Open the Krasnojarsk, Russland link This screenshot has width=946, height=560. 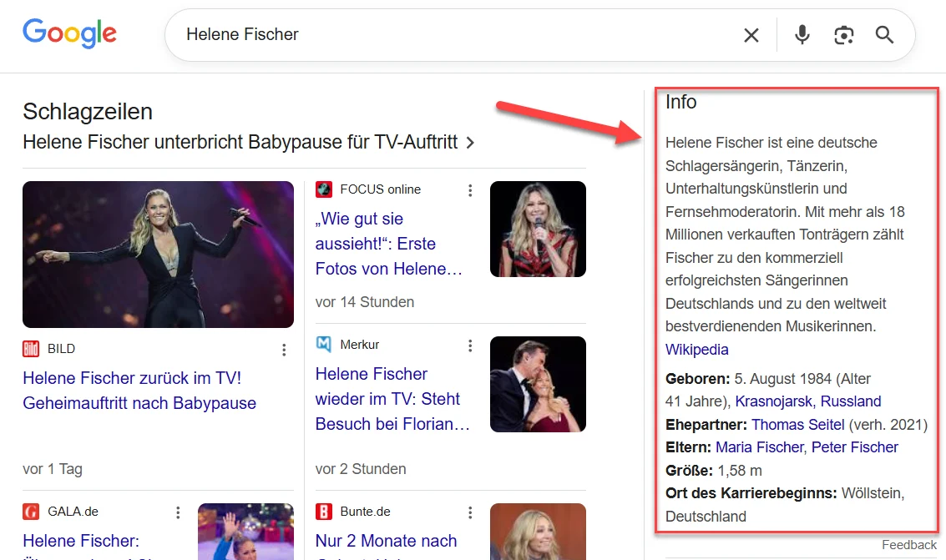(807, 401)
